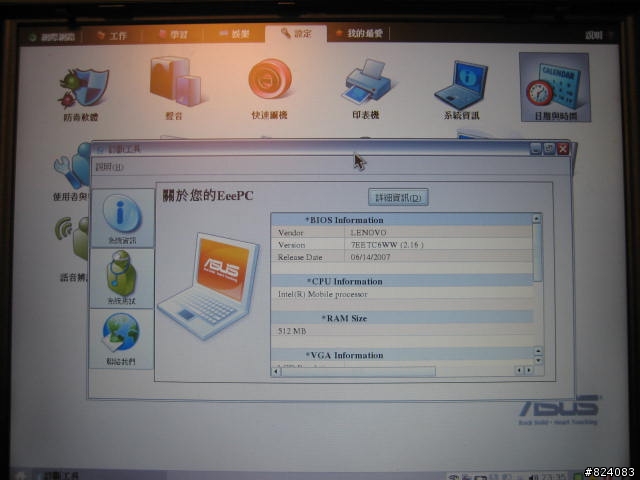Switch to the 網際網路 Internet tab
The image size is (640, 480).
click(x=52, y=37)
